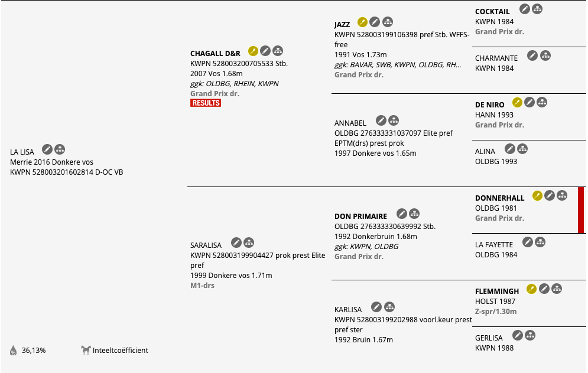
Task: Open the pedigree icon next to LA FAYETTE
Action: click(x=540, y=243)
